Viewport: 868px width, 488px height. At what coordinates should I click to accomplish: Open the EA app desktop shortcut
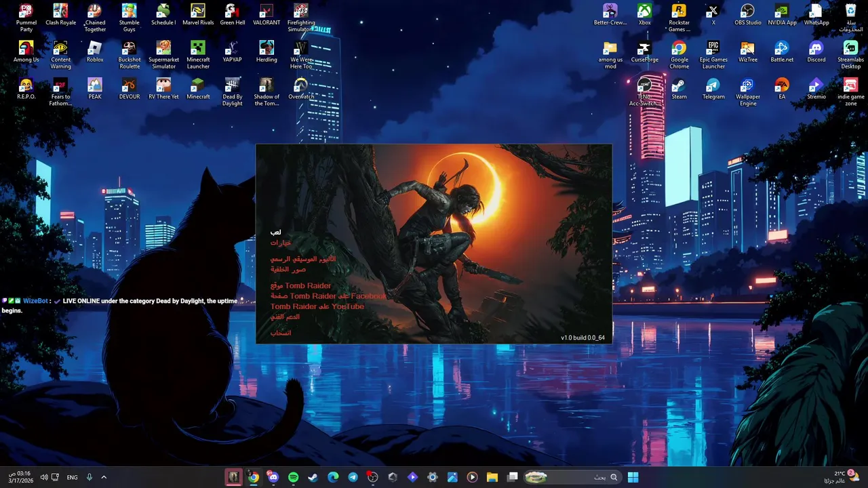[782, 89]
